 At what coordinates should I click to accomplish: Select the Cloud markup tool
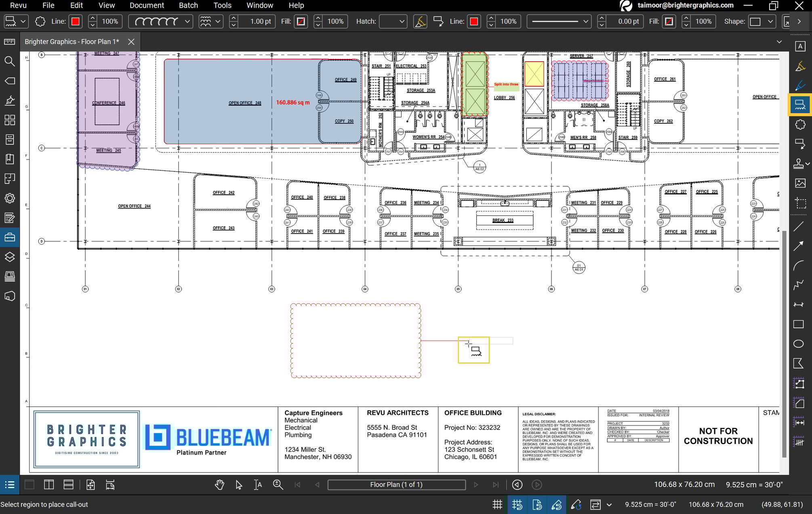click(x=800, y=124)
